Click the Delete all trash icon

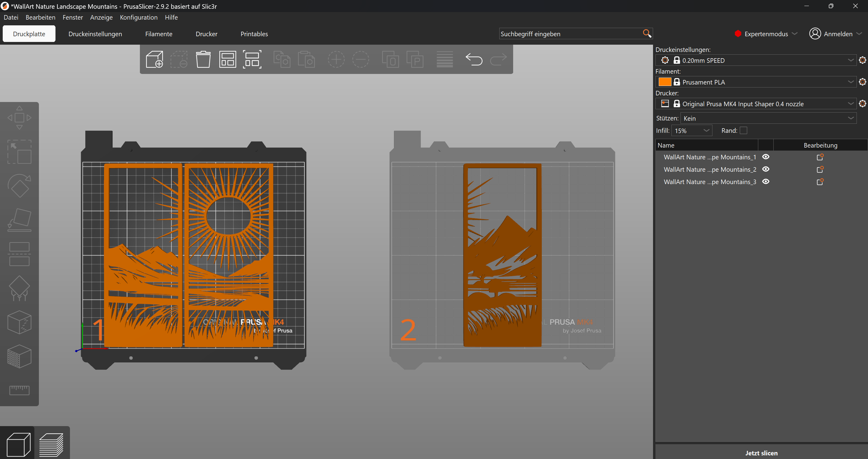coord(203,59)
